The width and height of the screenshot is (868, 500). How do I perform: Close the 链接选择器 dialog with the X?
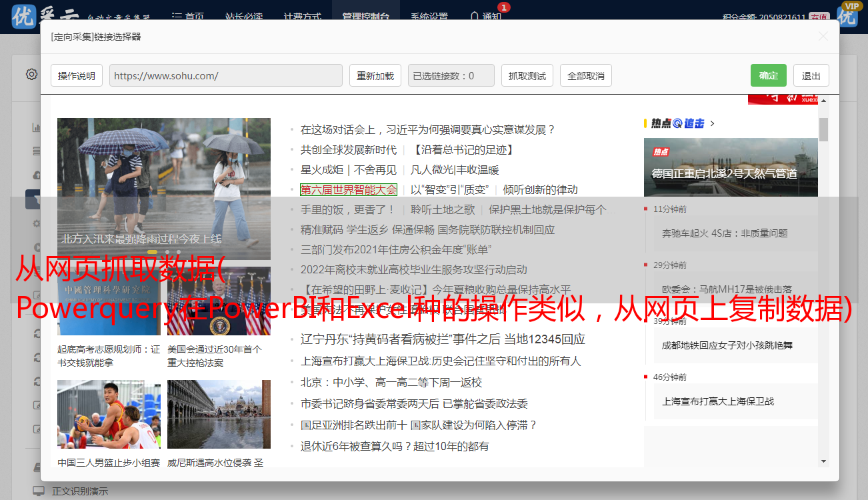823,37
